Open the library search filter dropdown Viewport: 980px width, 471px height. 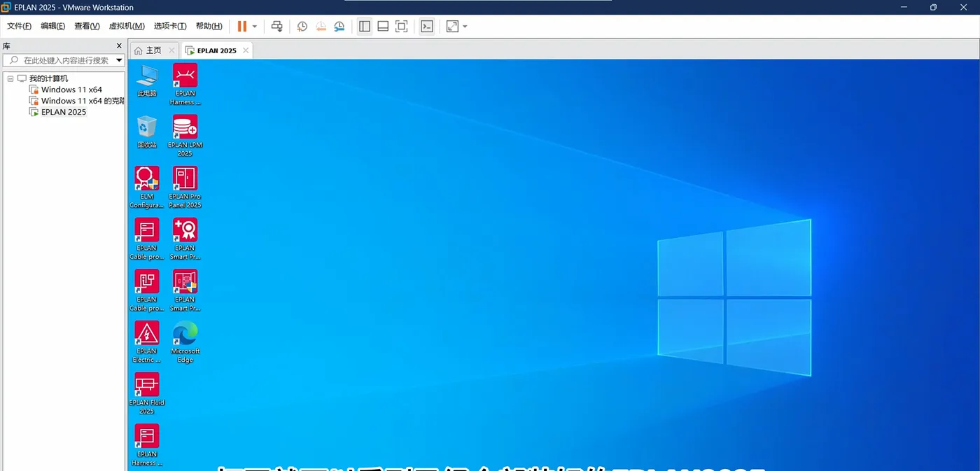point(119,60)
